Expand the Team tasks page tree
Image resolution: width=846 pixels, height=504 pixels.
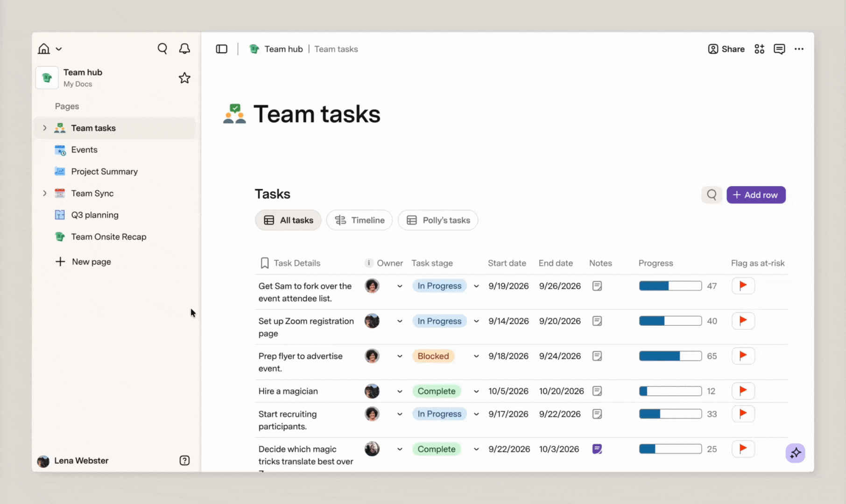(x=44, y=128)
